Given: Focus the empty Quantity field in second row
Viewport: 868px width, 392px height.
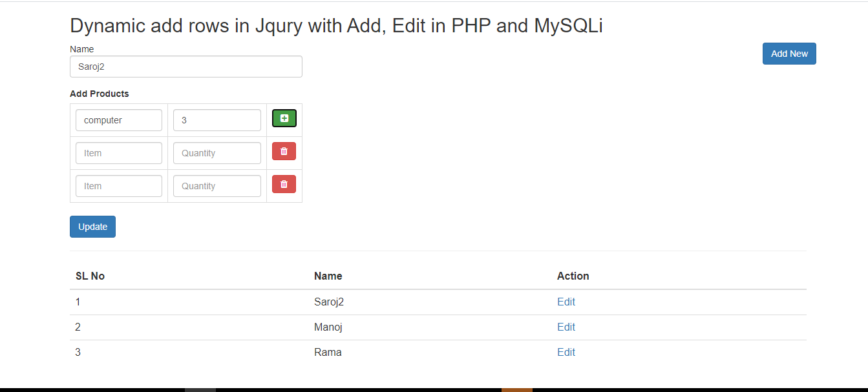Looking at the screenshot, I should (217, 153).
